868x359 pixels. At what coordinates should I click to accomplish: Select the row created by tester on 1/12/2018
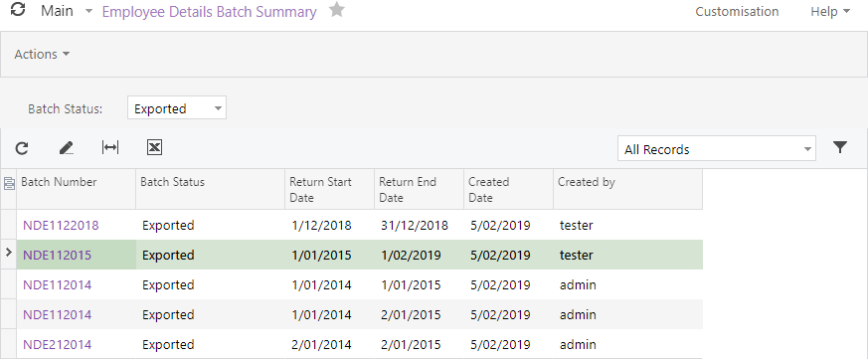click(x=360, y=226)
